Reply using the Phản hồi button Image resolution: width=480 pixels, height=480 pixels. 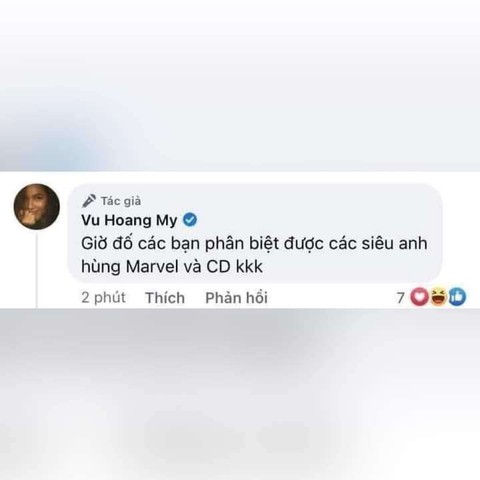coord(236,298)
